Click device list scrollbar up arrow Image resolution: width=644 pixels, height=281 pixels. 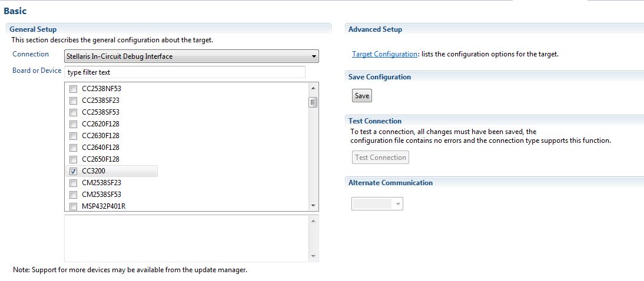[313, 88]
